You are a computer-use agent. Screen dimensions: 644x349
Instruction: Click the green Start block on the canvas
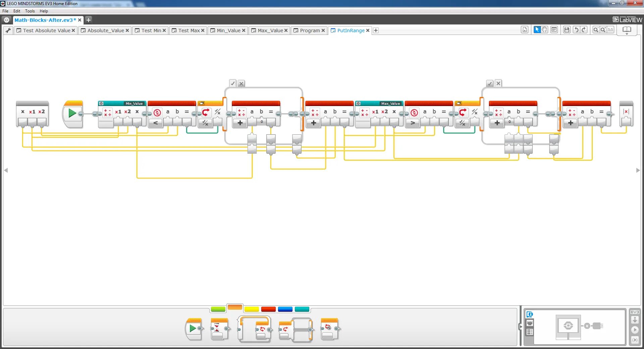pyautogui.click(x=72, y=113)
